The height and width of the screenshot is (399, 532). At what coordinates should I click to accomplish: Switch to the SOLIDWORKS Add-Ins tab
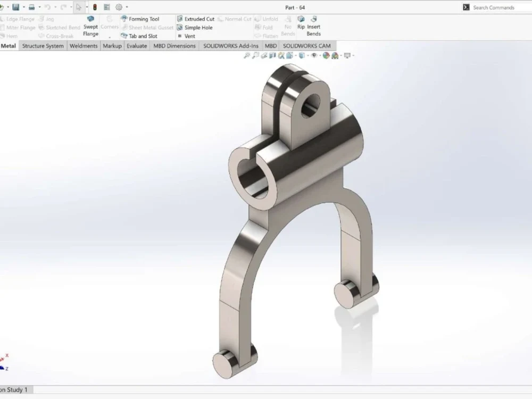[231, 46]
